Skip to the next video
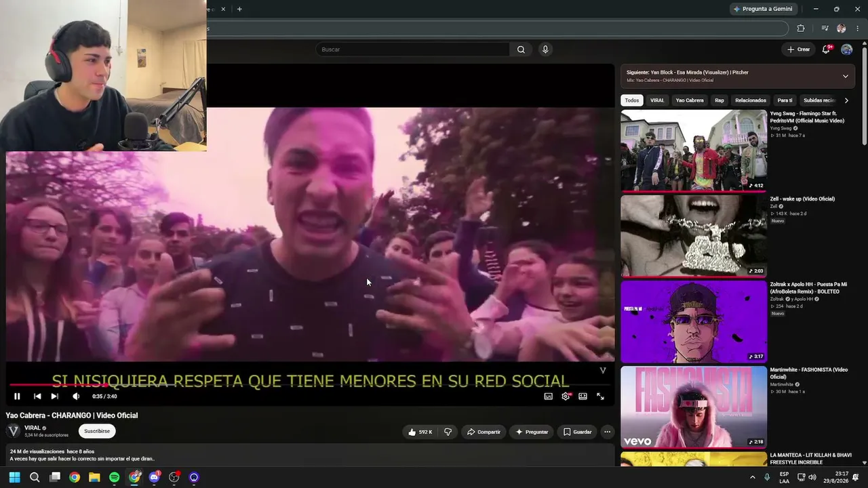Screen dimensions: 868x488 (x=55, y=396)
